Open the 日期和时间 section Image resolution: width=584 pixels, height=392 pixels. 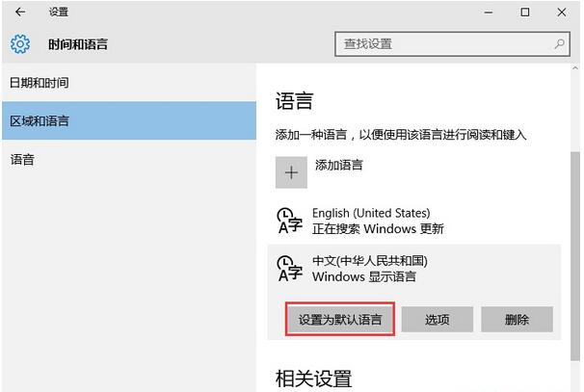(40, 83)
